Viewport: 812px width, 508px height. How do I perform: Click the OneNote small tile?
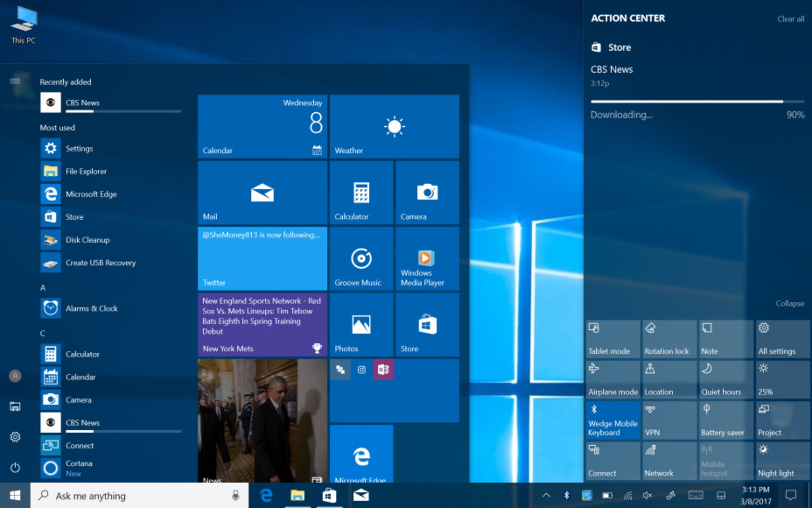click(x=383, y=370)
